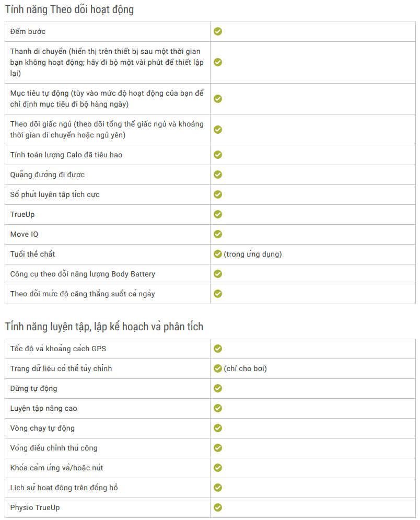Select the Move IQ checkmark icon
This screenshot has width=420, height=520.
point(218,235)
